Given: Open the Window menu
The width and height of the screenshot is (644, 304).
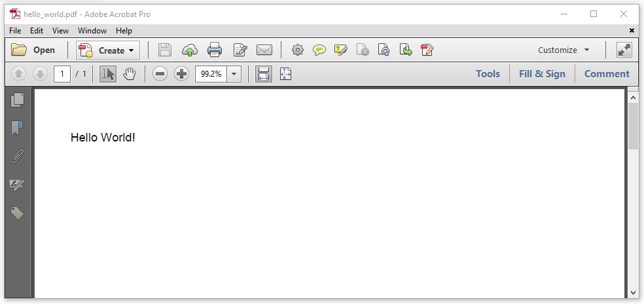Looking at the screenshot, I should pyautogui.click(x=92, y=31).
